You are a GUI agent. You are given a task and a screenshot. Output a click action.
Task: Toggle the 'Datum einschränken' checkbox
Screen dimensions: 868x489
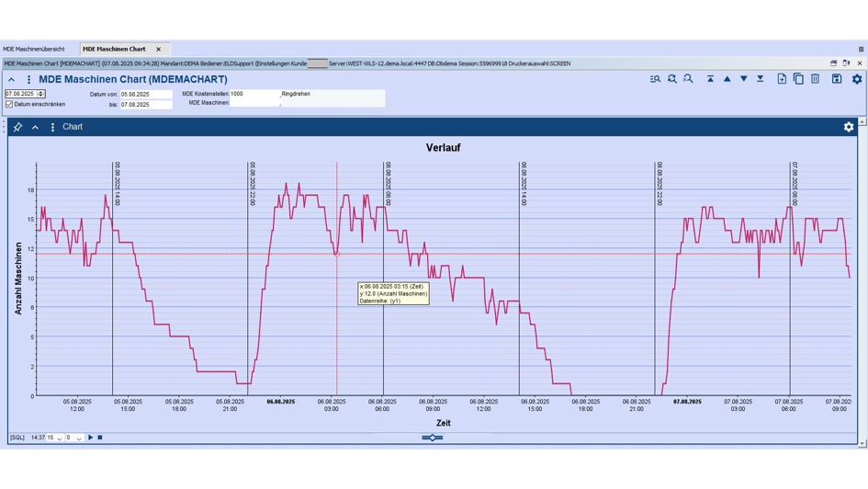click(9, 104)
